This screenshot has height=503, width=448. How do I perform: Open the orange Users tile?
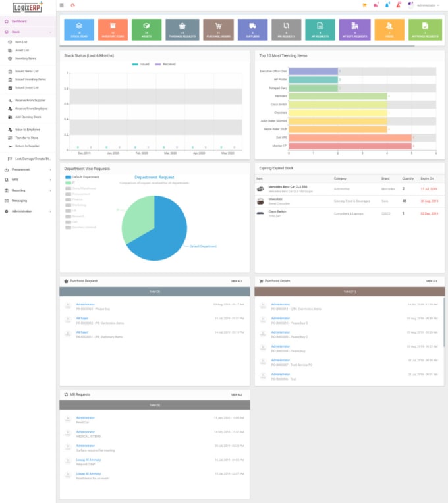point(389,30)
